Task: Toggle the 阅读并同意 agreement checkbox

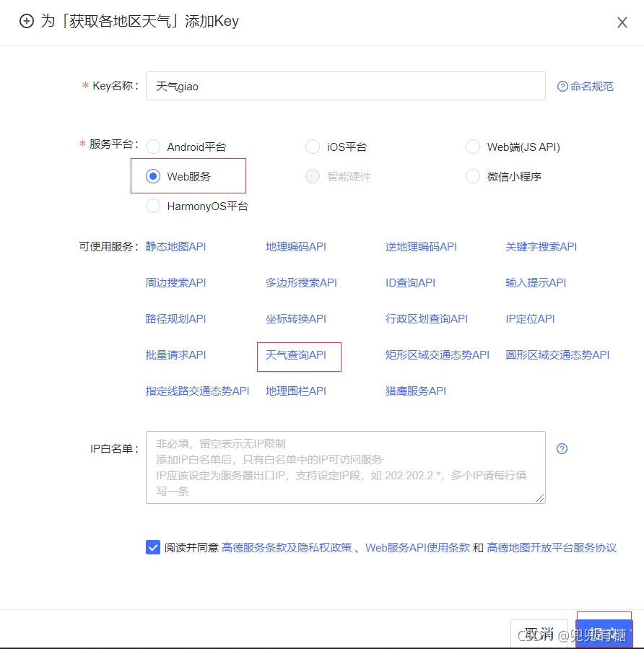Action: point(153,547)
